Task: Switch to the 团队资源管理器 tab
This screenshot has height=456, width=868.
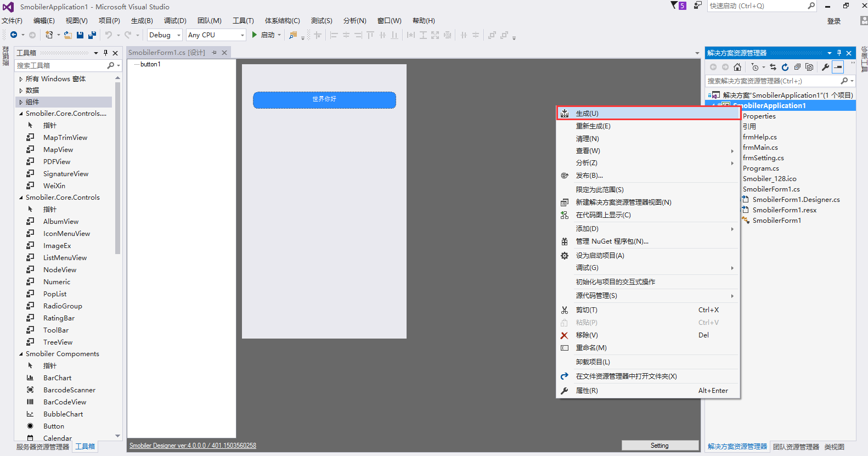Action: click(796, 447)
